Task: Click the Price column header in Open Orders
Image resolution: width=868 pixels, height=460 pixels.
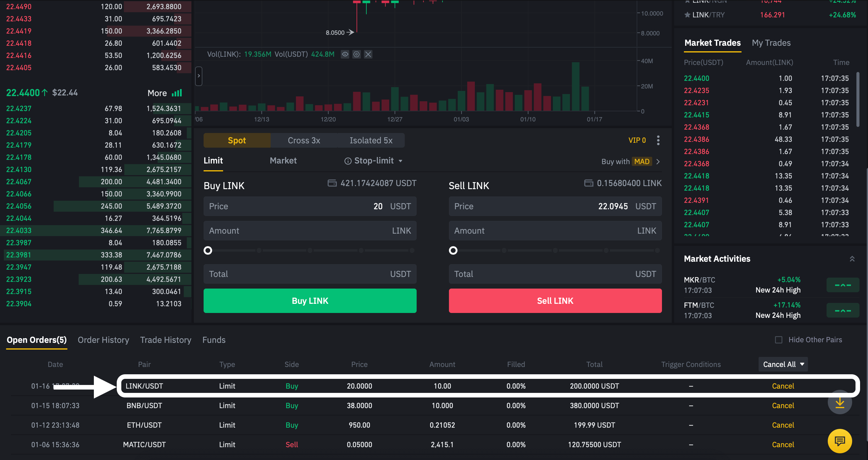Action: [x=359, y=364]
